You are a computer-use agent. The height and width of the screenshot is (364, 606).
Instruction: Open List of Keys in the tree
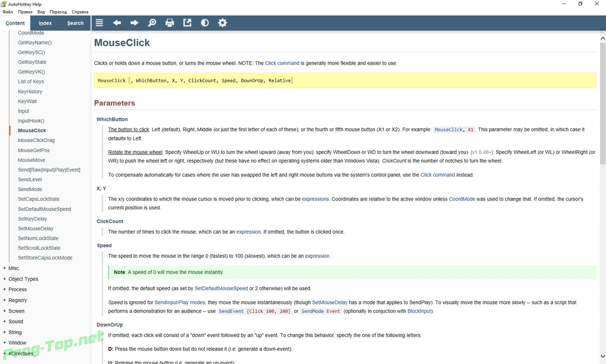tap(31, 81)
